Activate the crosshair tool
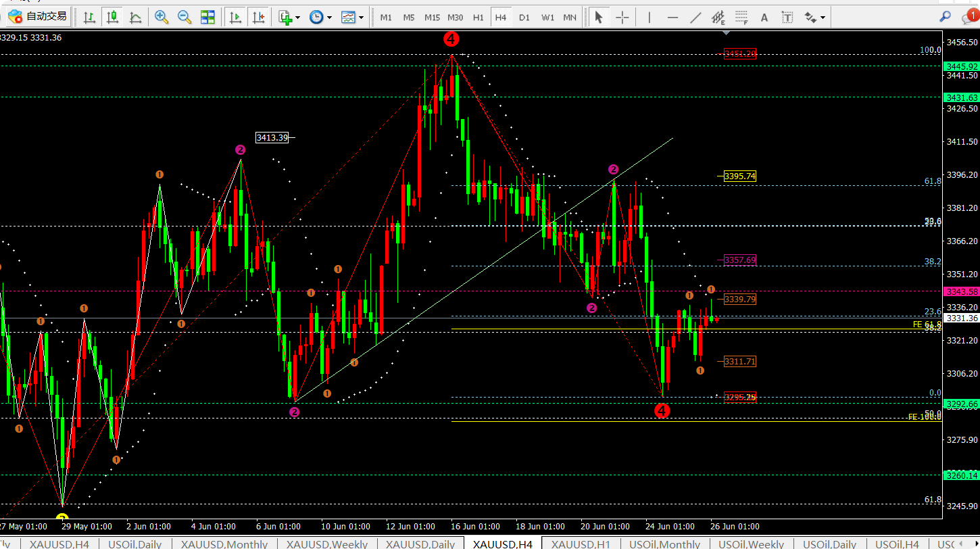 click(622, 18)
